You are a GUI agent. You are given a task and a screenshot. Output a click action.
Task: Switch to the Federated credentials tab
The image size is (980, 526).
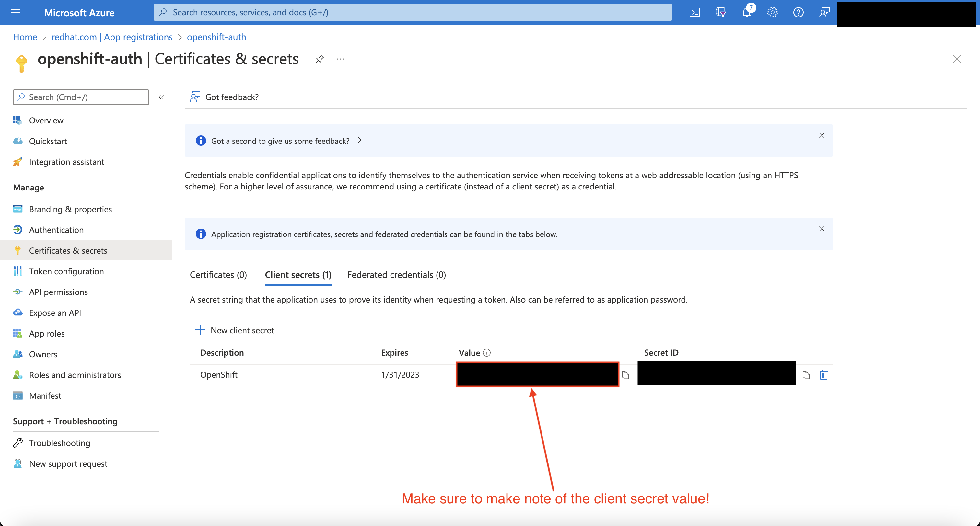tap(397, 275)
